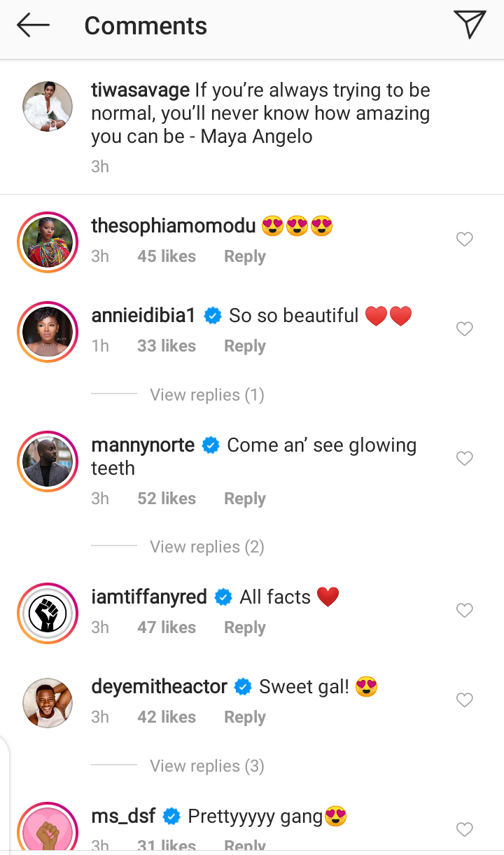Open mannynorte username link
This screenshot has width=504, height=855.
point(143,445)
